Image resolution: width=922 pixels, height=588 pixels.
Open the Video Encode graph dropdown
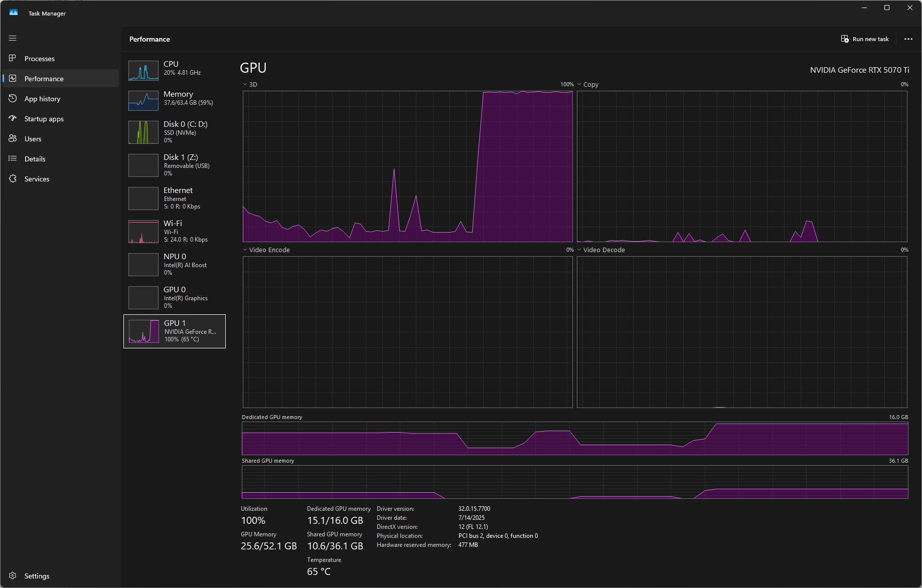click(245, 250)
